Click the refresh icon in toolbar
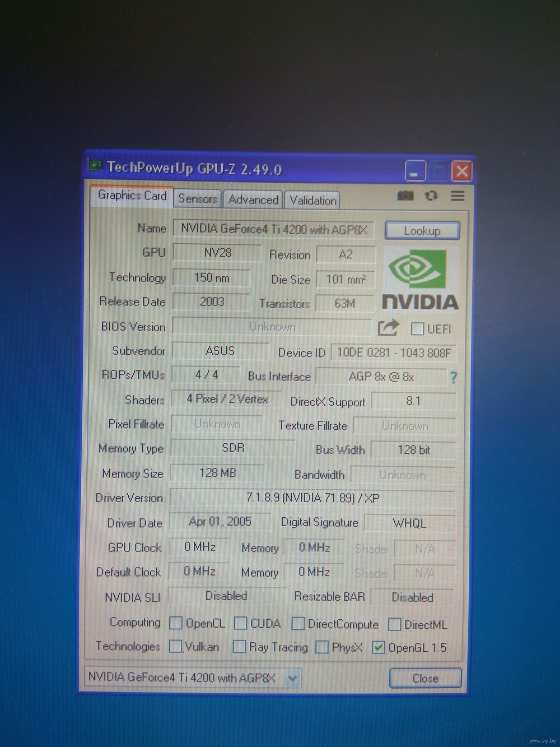Screen dimensions: 560x747 431,196
